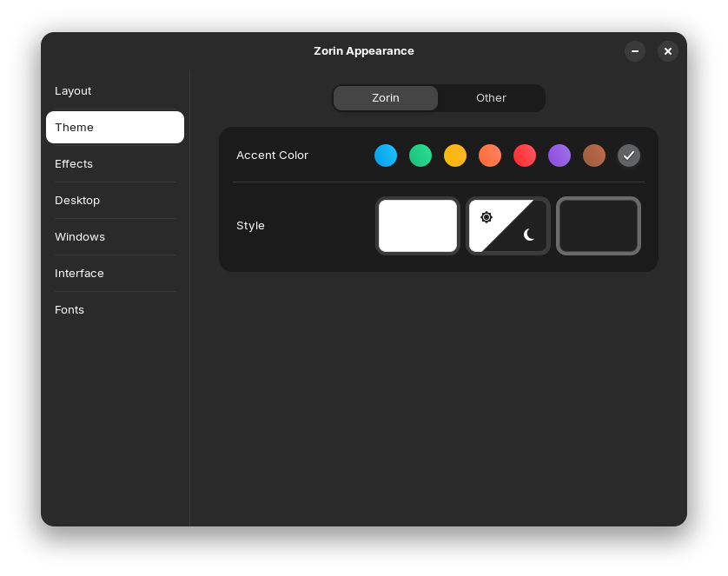Choose the red accent color
The height and width of the screenshot is (576, 728).
(x=525, y=156)
